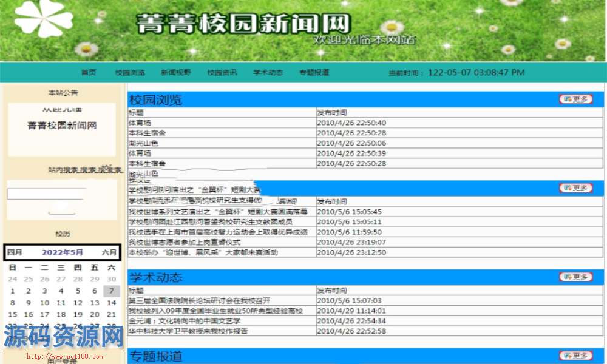
Task: Open article 第三届全国法院院长论坛研讨会在我校召开
Action: (199, 301)
